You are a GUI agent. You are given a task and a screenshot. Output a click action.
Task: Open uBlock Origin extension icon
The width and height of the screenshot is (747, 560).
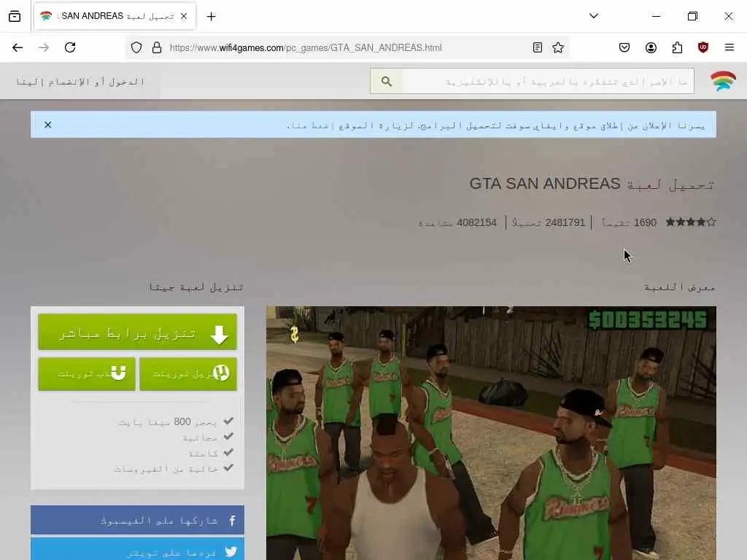point(703,47)
